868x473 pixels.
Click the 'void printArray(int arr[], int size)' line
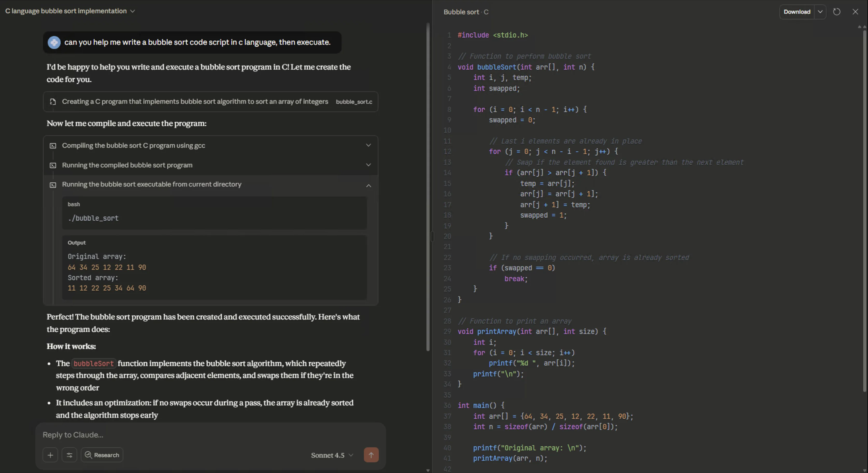pyautogui.click(x=532, y=332)
